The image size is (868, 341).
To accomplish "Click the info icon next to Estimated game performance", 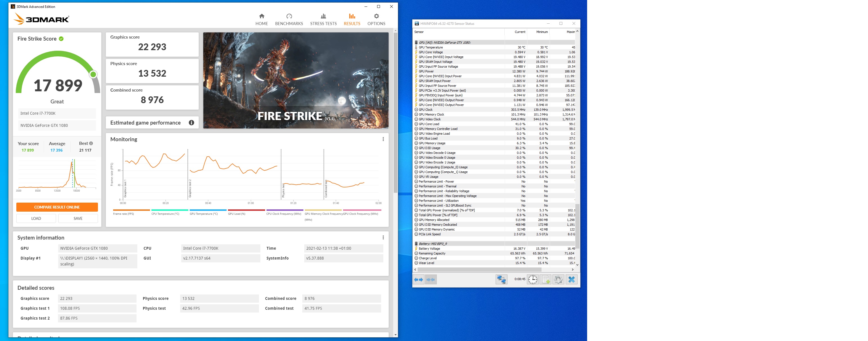I will pyautogui.click(x=191, y=123).
